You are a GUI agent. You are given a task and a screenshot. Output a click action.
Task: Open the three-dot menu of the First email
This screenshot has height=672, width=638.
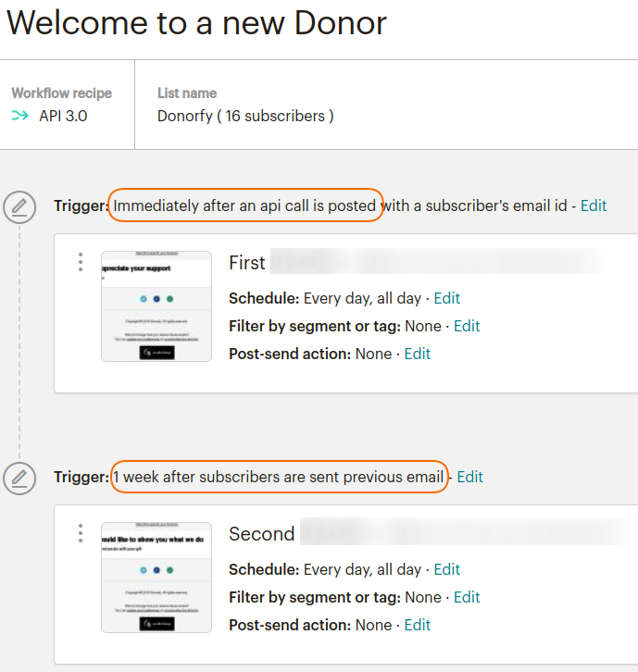[81, 262]
